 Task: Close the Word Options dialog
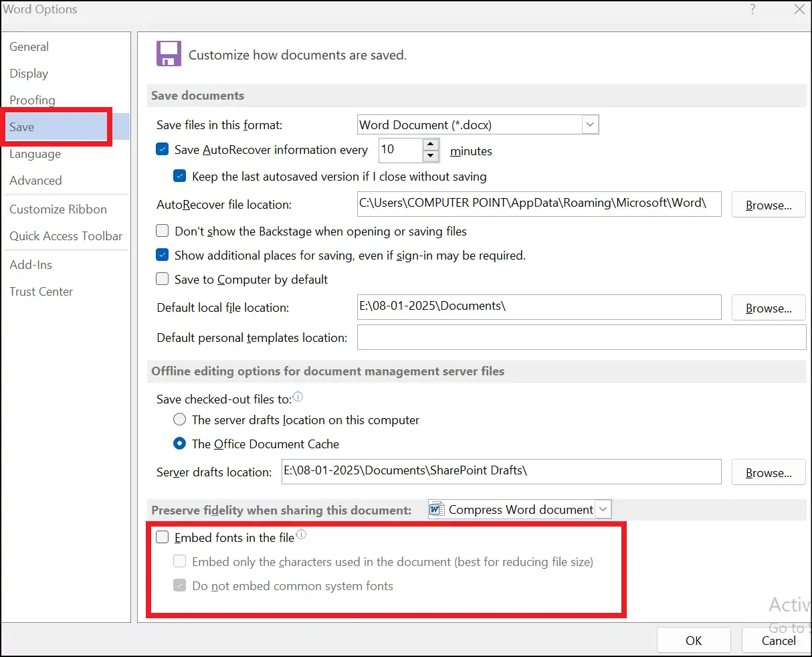tap(799, 9)
